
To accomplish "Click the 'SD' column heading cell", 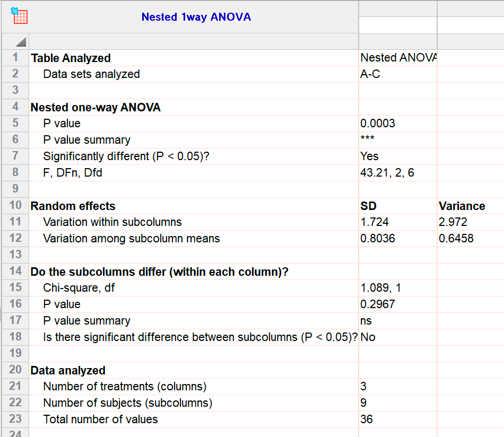I will tap(368, 206).
